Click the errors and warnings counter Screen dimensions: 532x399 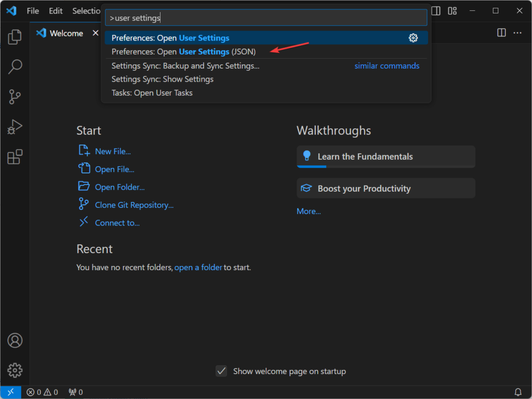tap(42, 392)
